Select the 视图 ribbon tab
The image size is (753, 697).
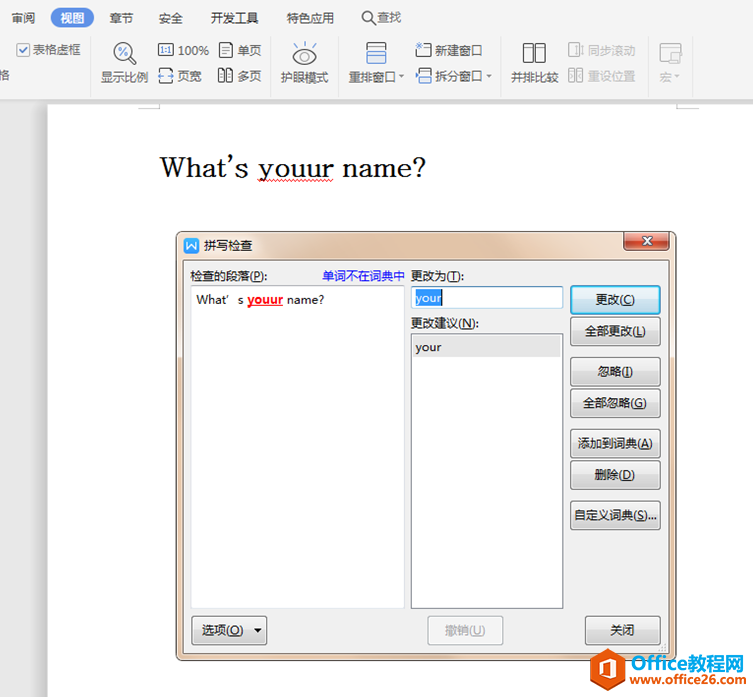(x=72, y=18)
